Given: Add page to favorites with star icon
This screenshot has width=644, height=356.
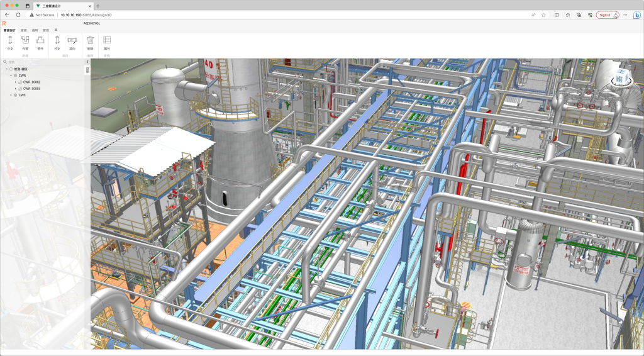Looking at the screenshot, I should pyautogui.click(x=543, y=14).
